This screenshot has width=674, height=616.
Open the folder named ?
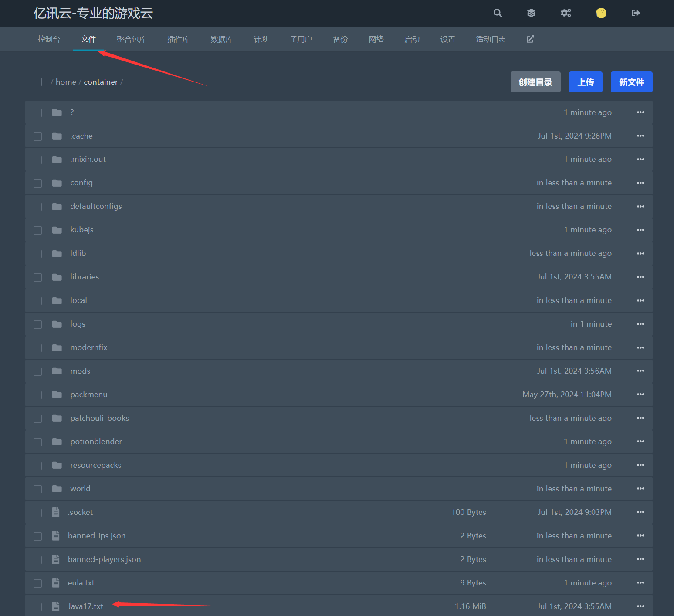(x=72, y=112)
